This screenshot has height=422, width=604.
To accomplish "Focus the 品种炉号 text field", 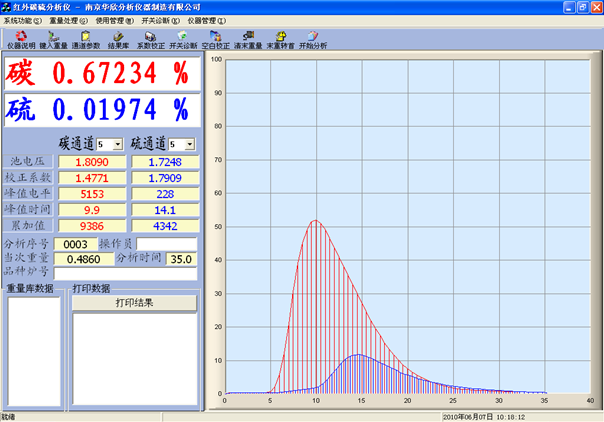I will [125, 273].
